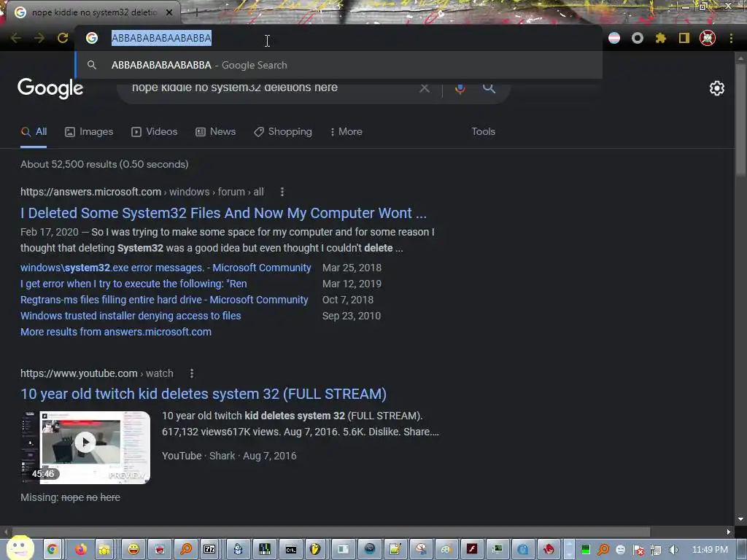The width and height of the screenshot is (747, 560).
Task: Go back using the back arrow
Action: pos(16,38)
